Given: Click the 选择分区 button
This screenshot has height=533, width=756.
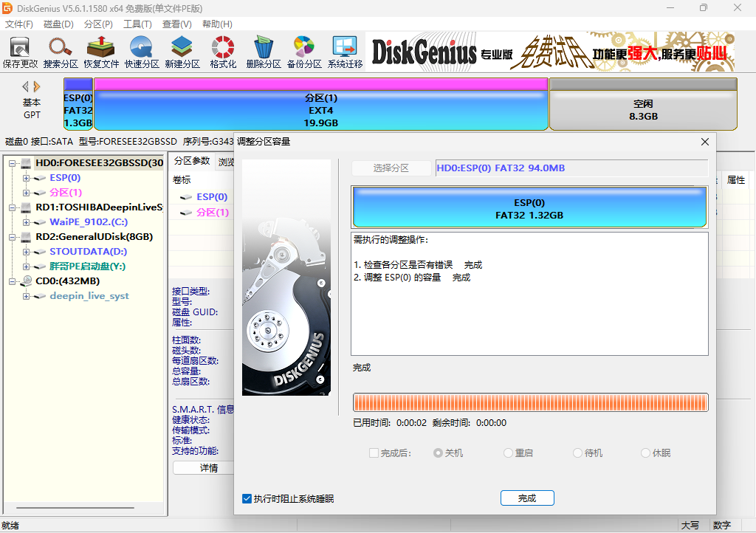Looking at the screenshot, I should point(391,168).
